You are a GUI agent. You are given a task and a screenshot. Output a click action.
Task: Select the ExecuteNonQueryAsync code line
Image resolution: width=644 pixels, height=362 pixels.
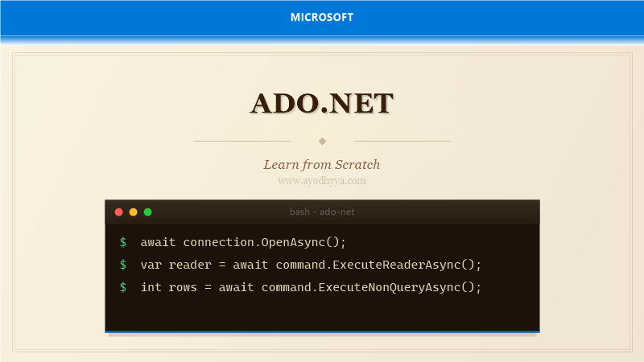311,287
